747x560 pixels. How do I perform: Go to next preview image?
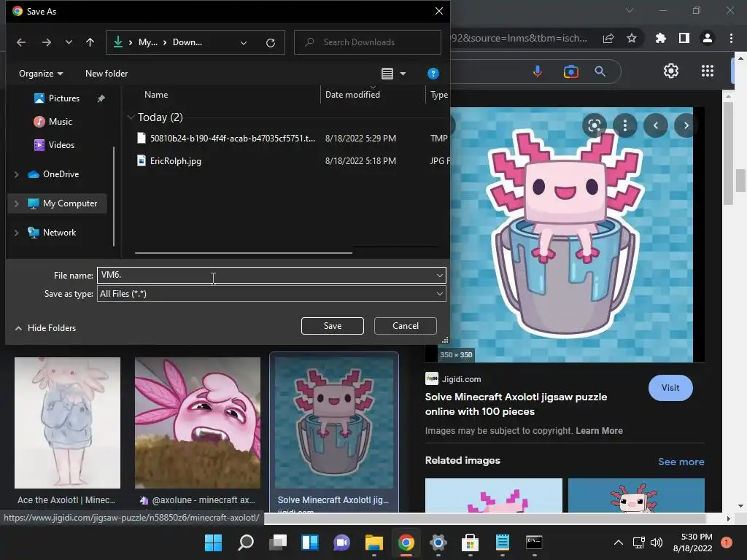(x=686, y=125)
